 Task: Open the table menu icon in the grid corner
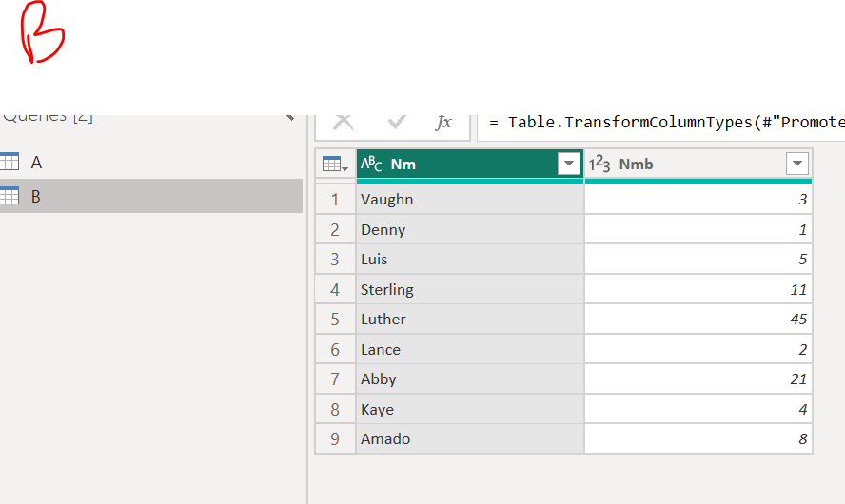tap(335, 164)
